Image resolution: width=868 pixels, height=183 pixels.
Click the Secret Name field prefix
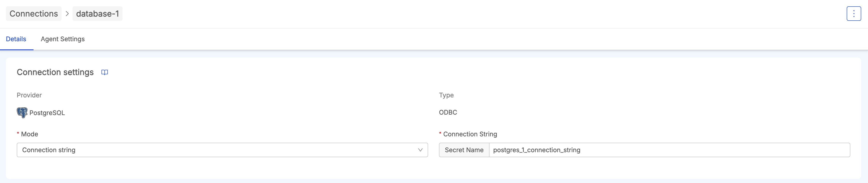click(464, 150)
